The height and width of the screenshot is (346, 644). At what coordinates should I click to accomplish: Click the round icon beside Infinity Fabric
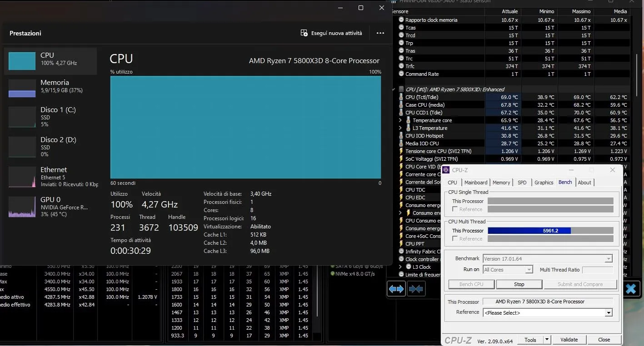point(401,252)
